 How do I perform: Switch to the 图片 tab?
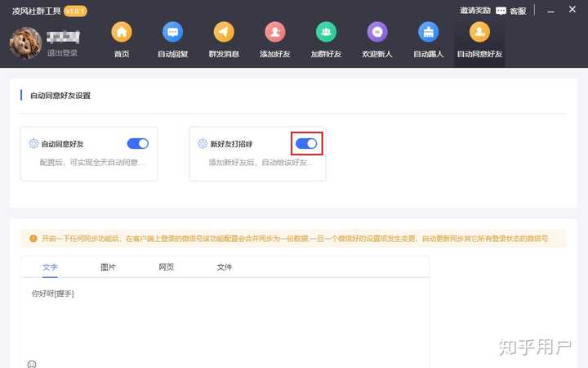coord(108,267)
